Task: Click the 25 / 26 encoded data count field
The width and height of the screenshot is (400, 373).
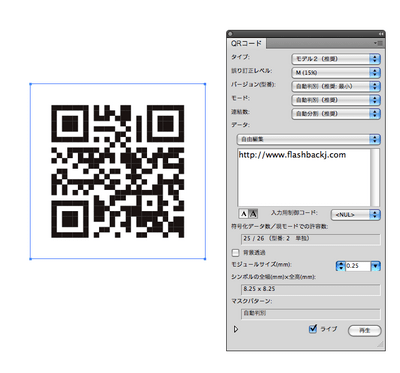Action: [310, 239]
